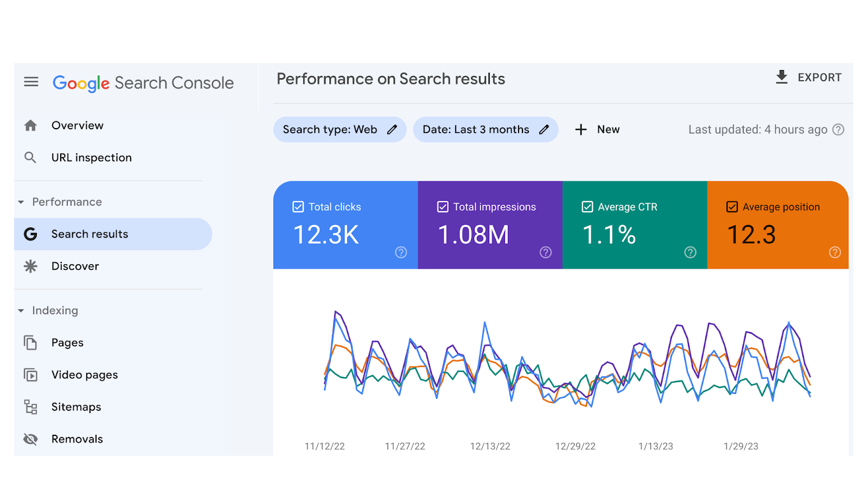The image size is (868, 489).
Task: Click help icon beside Last updated
Action: point(838,130)
